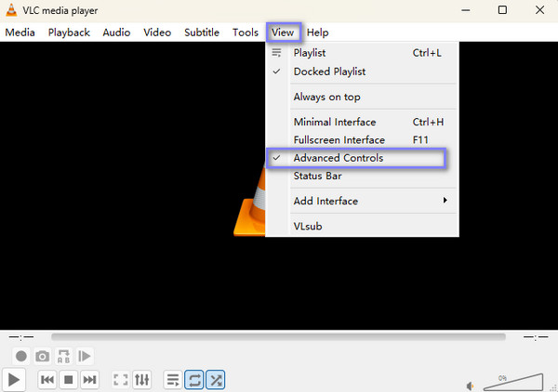The width and height of the screenshot is (558, 392).
Task: Maximize the VLC window
Action: [x=502, y=10]
